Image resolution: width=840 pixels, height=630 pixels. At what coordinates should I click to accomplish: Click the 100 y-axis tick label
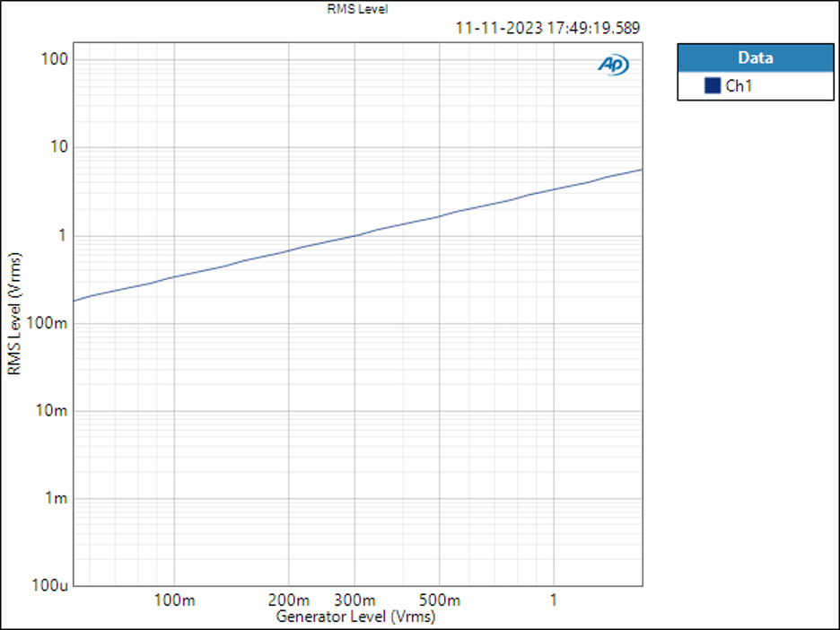tap(55, 59)
